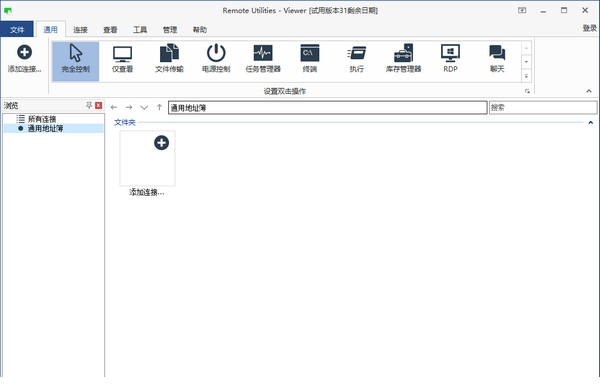Click the Add Connection (添加连接) ribbon icon
This screenshot has width=600, height=392.
click(24, 59)
